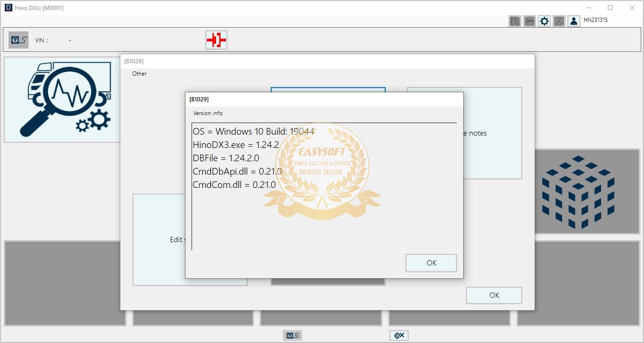Screen dimensions: 644x343
Task: Close the Hino DX window
Action: (x=632, y=8)
